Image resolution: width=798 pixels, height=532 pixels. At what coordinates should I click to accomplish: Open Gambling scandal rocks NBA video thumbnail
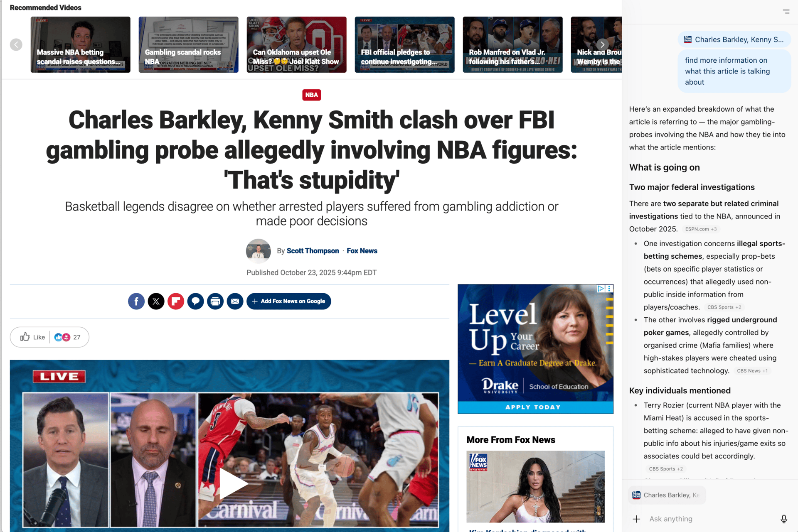[x=188, y=44]
